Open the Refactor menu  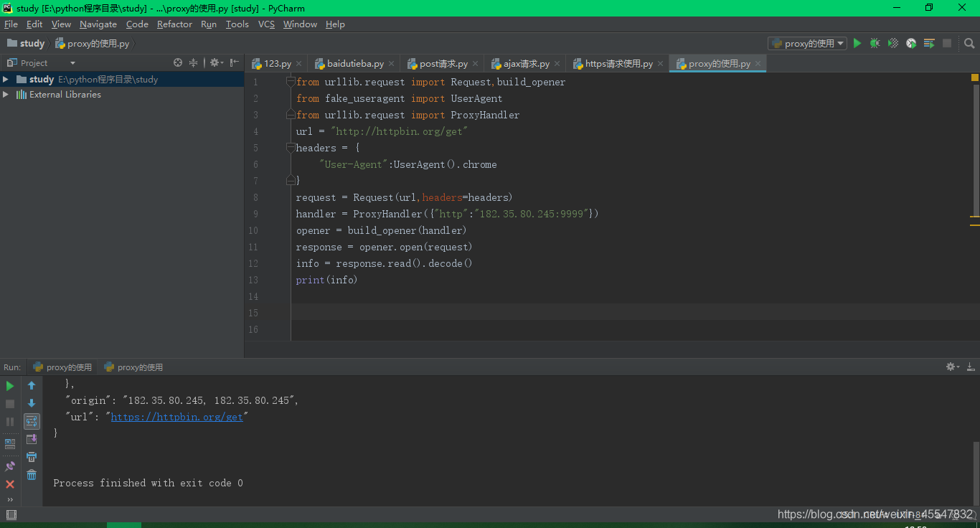click(174, 24)
